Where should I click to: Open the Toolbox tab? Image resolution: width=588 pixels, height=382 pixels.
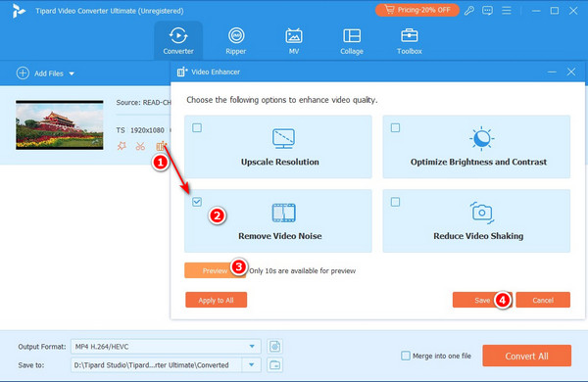coord(409,41)
